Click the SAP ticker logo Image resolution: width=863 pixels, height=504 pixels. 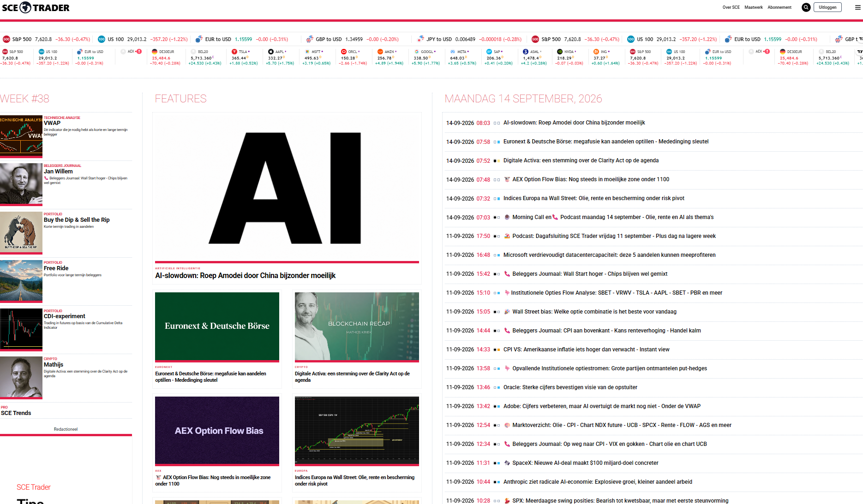tap(490, 52)
